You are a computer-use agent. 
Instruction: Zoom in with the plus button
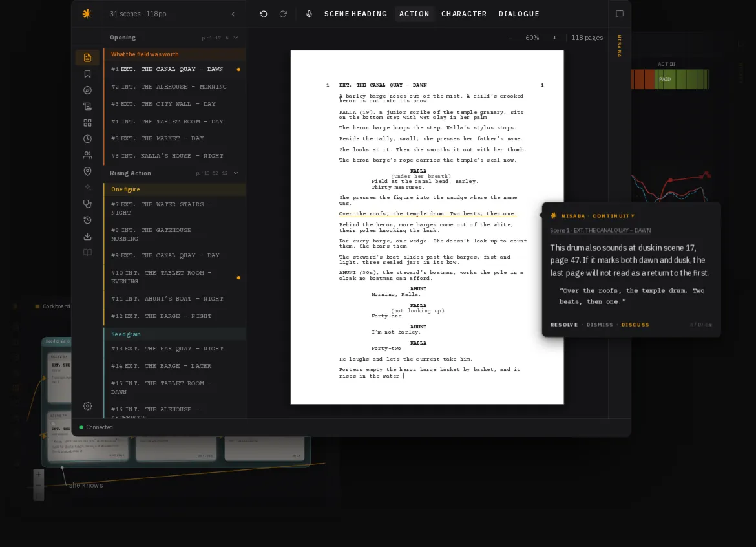pyautogui.click(x=554, y=38)
